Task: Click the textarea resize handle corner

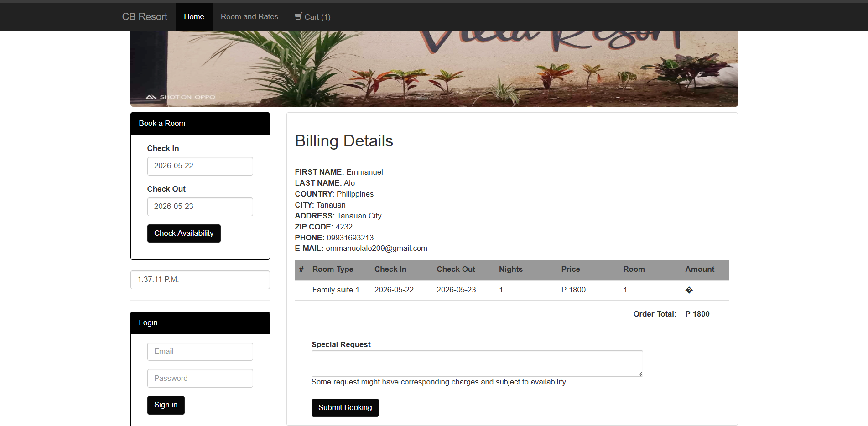Action: coord(640,374)
